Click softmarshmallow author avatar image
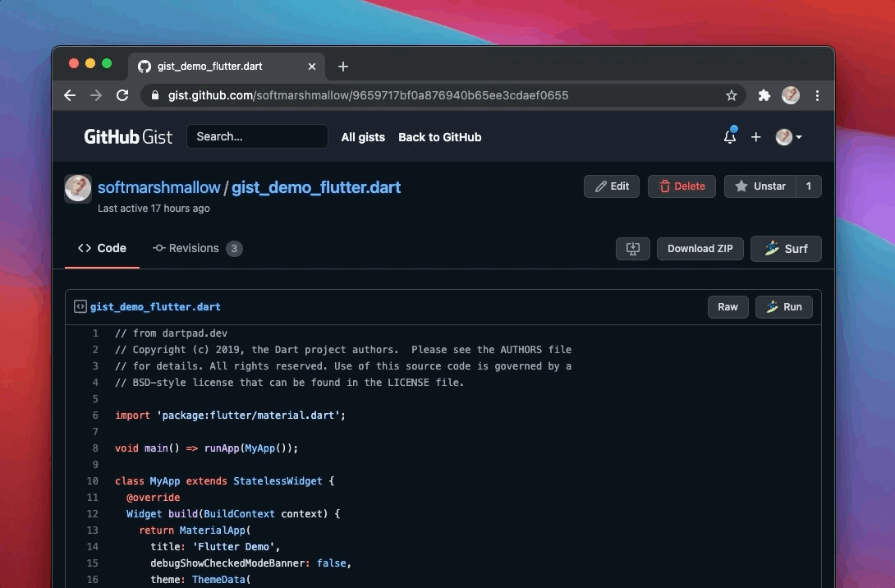The width and height of the screenshot is (895, 588). [x=78, y=188]
